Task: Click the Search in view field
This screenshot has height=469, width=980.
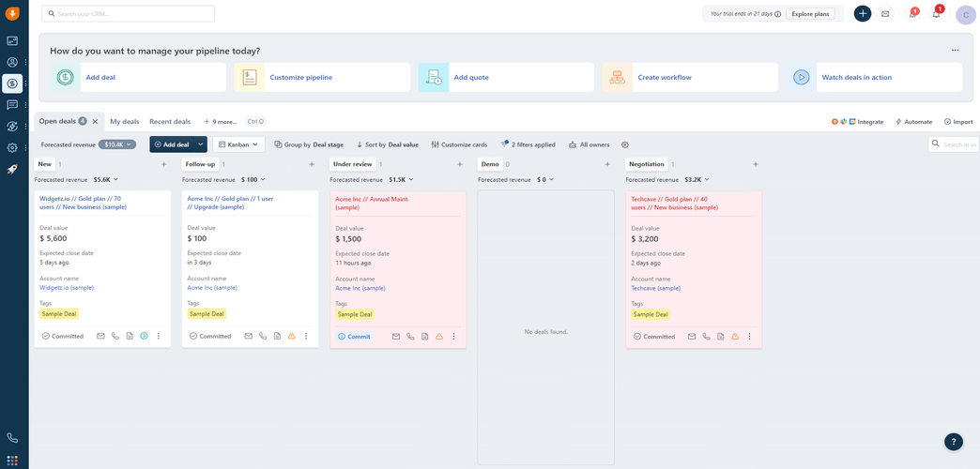Action: [954, 144]
